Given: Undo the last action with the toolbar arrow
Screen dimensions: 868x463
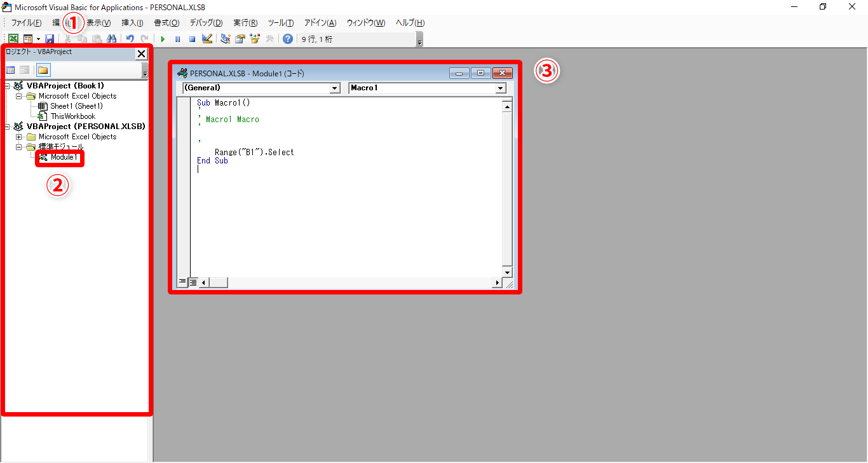Looking at the screenshot, I should click(x=130, y=39).
